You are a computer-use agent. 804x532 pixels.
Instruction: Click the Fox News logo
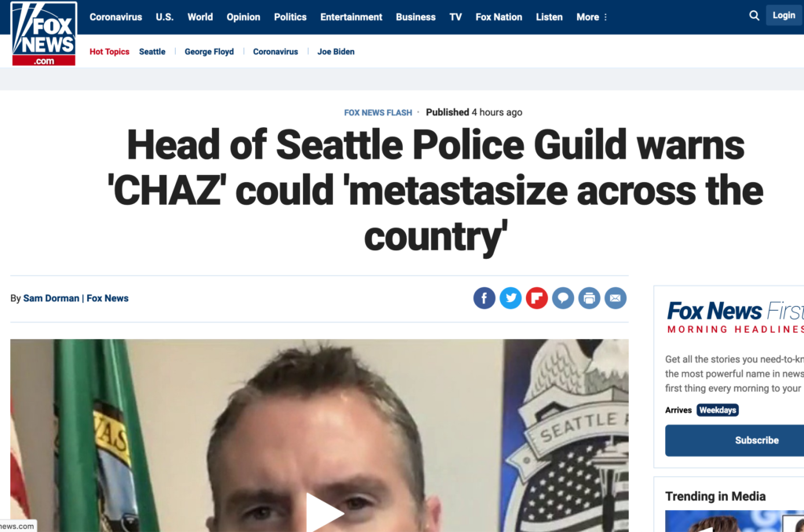(44, 33)
